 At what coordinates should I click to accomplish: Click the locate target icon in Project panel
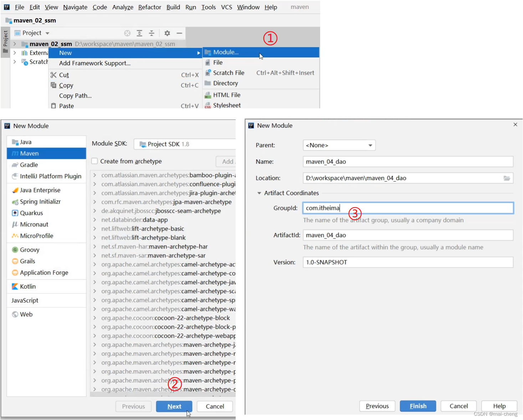coord(127,33)
